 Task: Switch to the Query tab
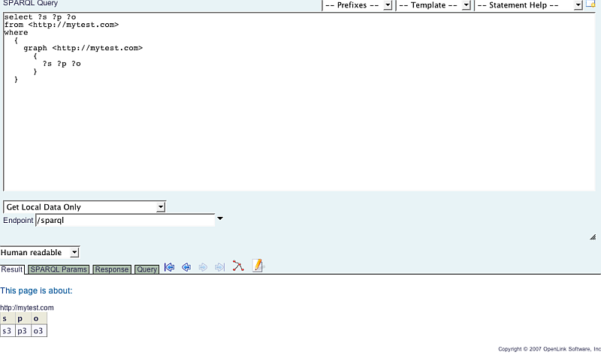pyautogui.click(x=146, y=269)
